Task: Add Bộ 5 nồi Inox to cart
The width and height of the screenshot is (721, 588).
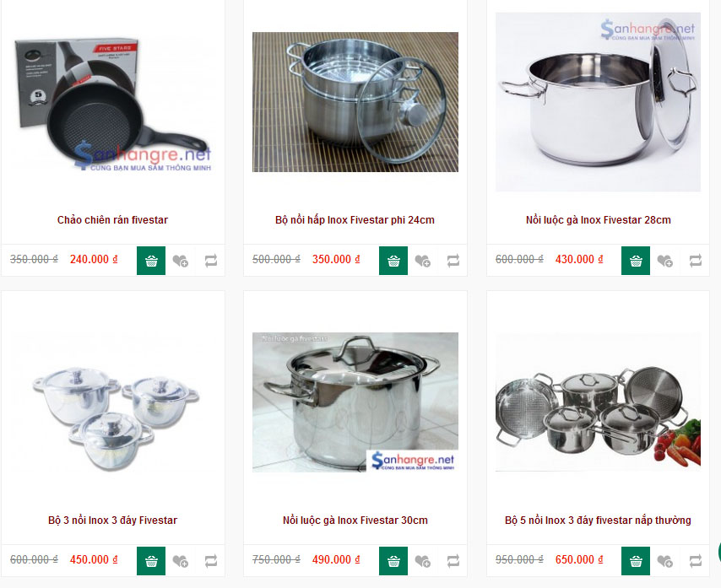Action: (636, 561)
